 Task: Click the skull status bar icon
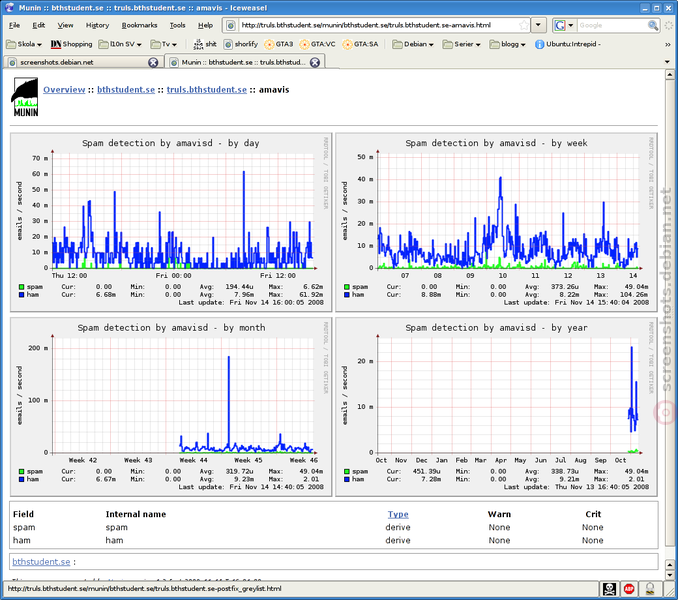click(x=609, y=589)
